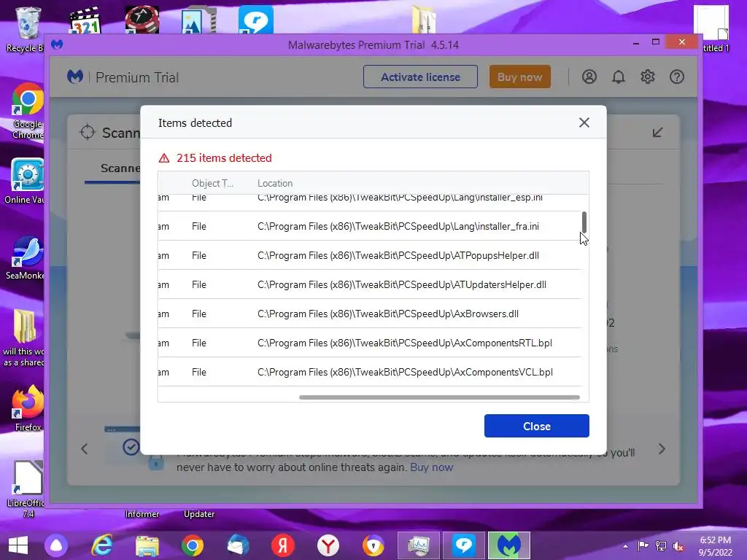
Task: Open the Online Vault desktop shortcut
Action: [x=26, y=182]
